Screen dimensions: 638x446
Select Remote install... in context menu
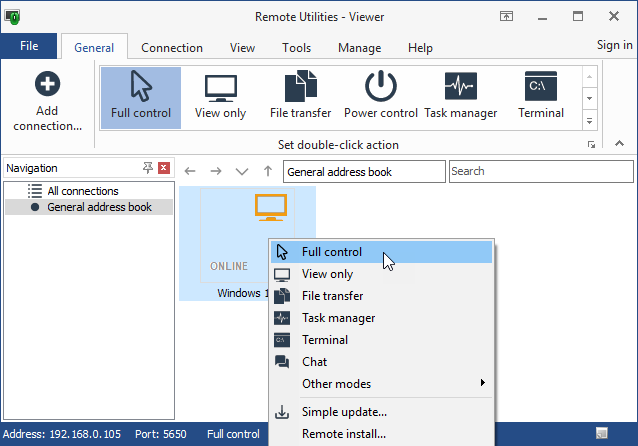click(343, 434)
